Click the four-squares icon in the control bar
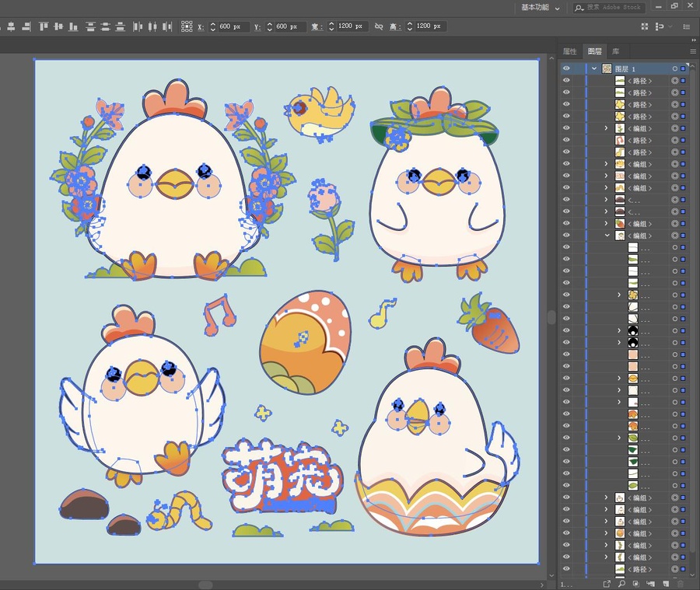Image resolution: width=700 pixels, height=590 pixels. [645, 26]
